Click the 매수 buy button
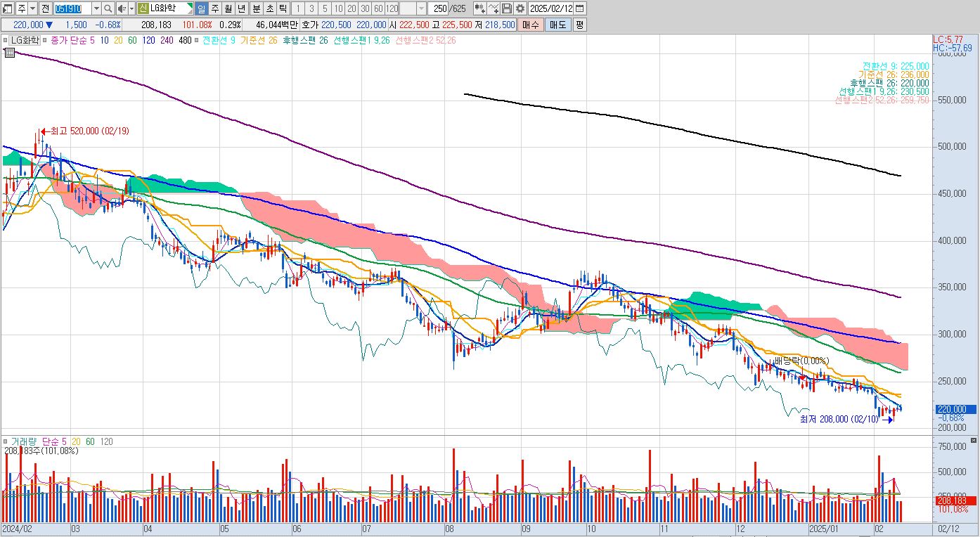980x537 pixels. point(529,25)
